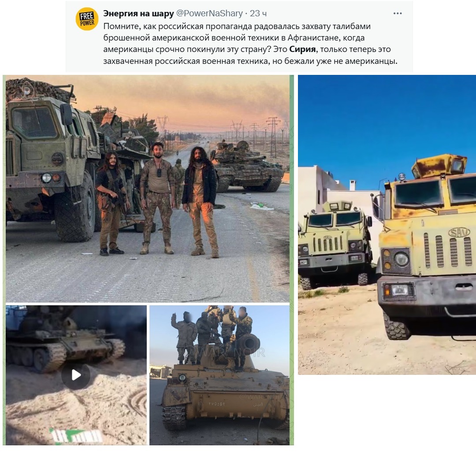Click the bold word Сирия
This screenshot has width=476, height=459.
click(x=302, y=49)
